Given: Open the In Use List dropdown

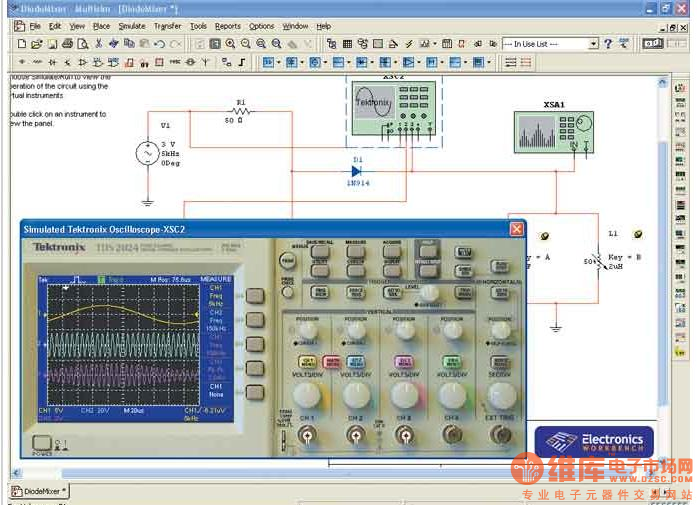Looking at the screenshot, I should (550, 44).
